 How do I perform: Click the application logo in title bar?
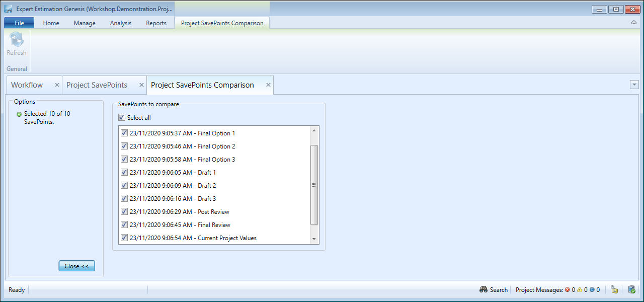9,9
